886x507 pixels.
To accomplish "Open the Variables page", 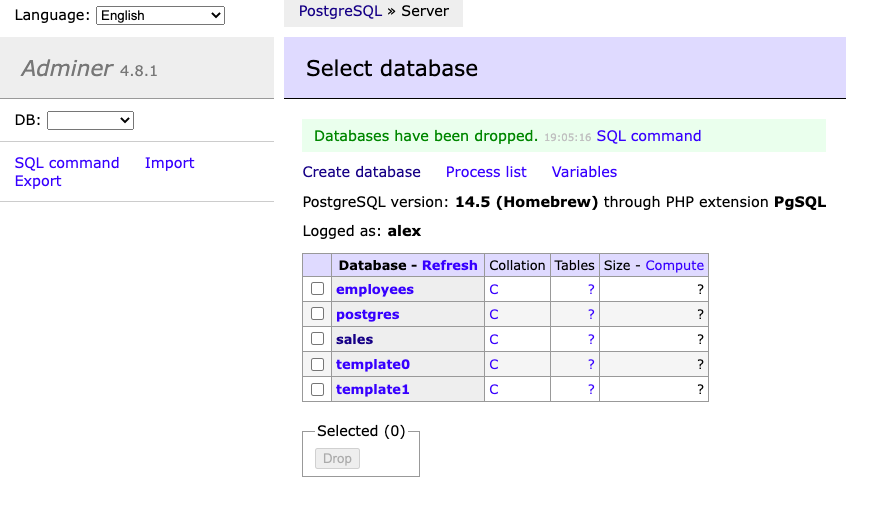I will coord(584,172).
